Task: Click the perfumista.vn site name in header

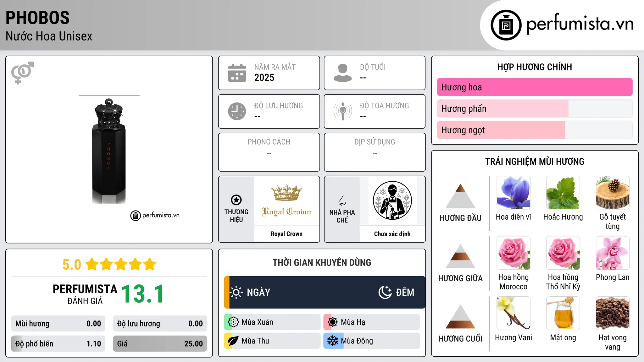Action: pos(580,24)
